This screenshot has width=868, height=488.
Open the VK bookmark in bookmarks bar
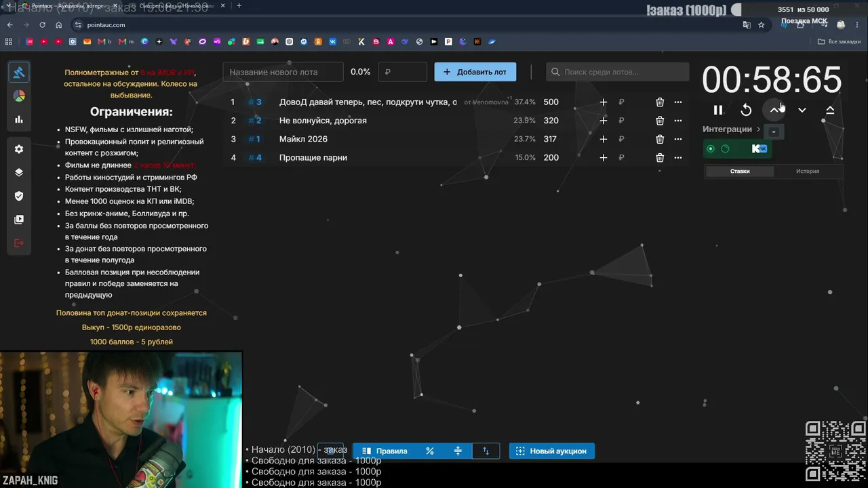pos(332,41)
